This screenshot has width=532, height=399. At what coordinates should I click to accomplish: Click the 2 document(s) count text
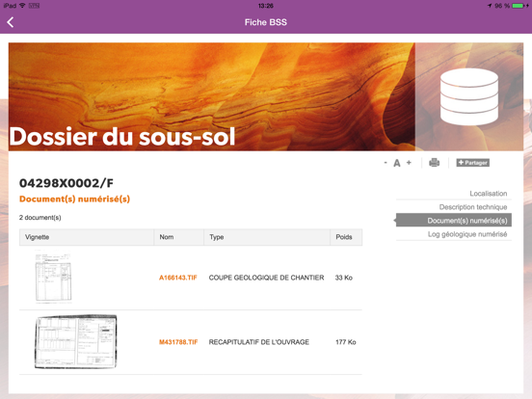(x=40, y=218)
